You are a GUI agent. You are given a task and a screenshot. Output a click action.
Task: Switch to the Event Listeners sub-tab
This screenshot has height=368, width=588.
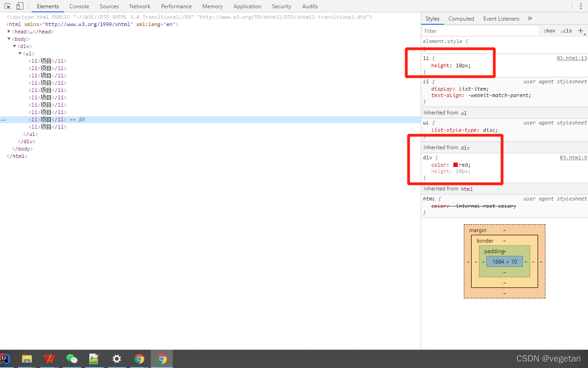pos(501,19)
